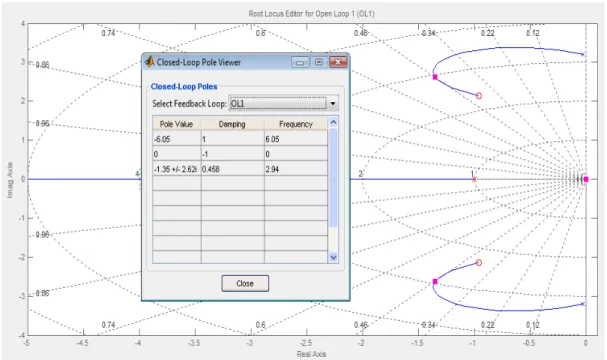The height and width of the screenshot is (360, 607).
Task: Click the lower open-loop zero circle
Action: 479,262
